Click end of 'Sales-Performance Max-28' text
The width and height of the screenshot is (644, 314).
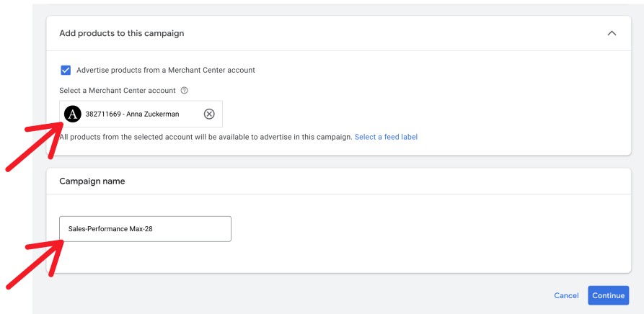point(153,229)
